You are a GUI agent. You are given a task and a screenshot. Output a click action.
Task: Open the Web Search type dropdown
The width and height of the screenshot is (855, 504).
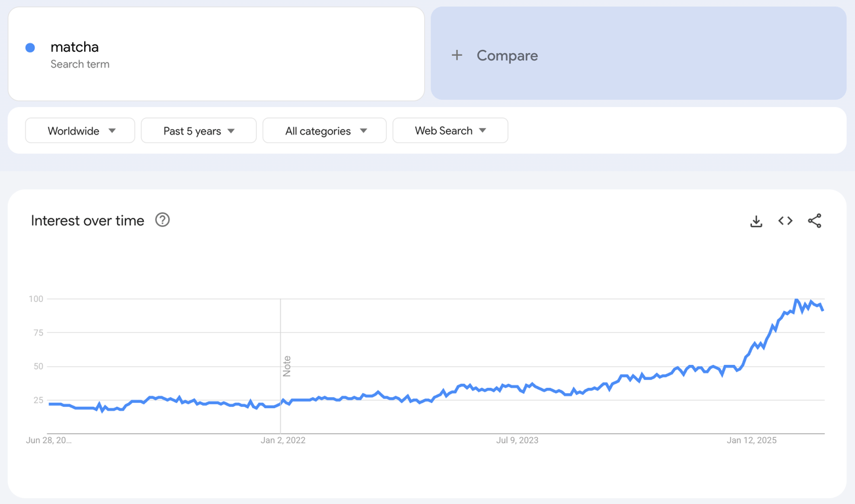[x=450, y=131]
